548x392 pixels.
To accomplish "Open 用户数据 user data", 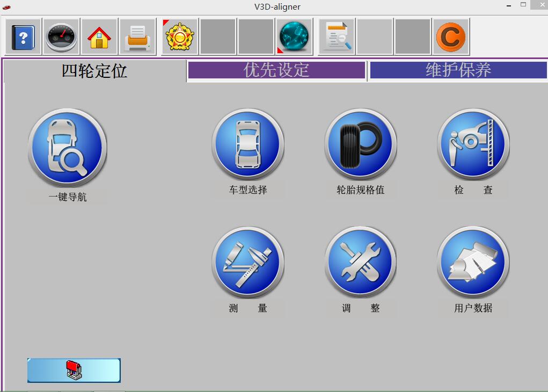I will [x=473, y=263].
